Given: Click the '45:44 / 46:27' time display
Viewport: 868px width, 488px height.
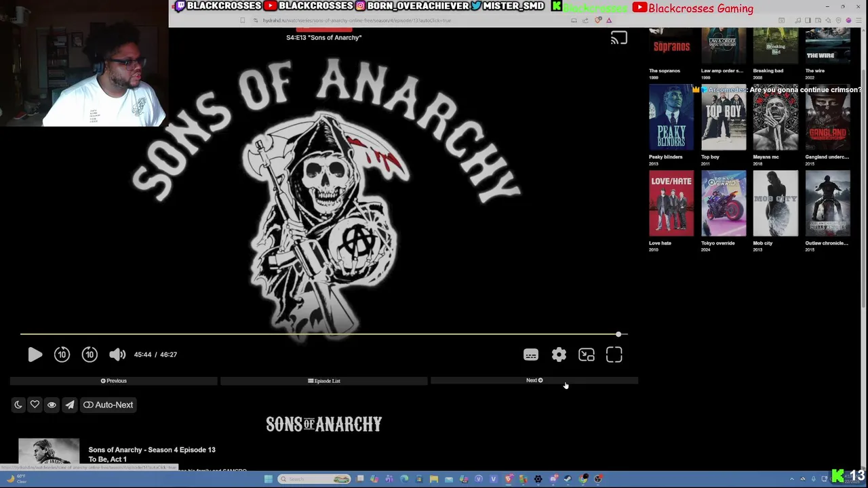Looking at the screenshot, I should (x=155, y=354).
